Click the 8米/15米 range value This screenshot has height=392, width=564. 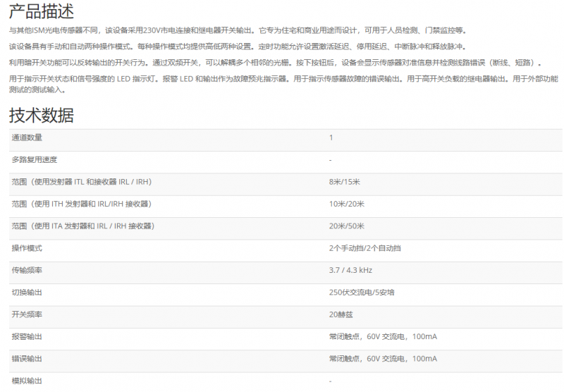pyautogui.click(x=344, y=182)
